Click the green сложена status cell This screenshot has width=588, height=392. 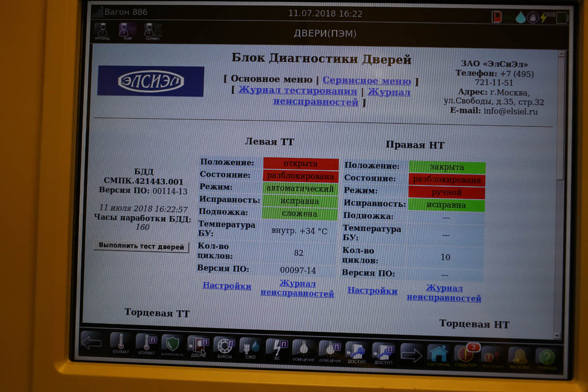click(300, 214)
